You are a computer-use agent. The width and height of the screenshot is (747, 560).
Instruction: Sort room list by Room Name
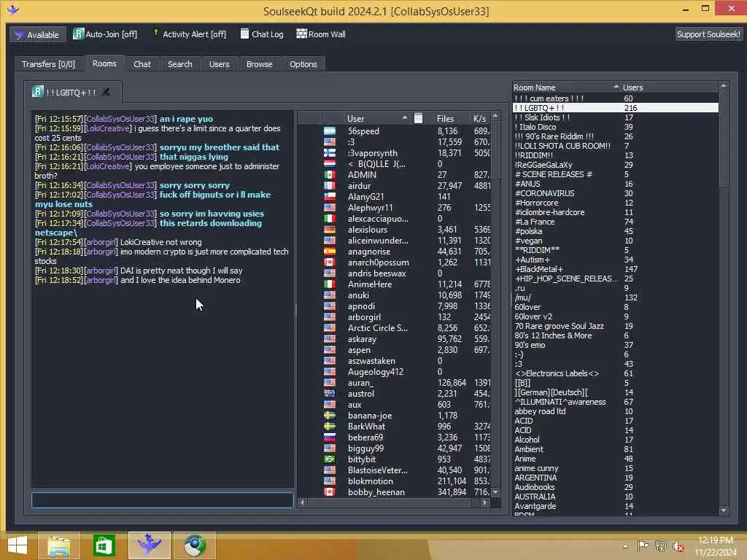tap(566, 87)
